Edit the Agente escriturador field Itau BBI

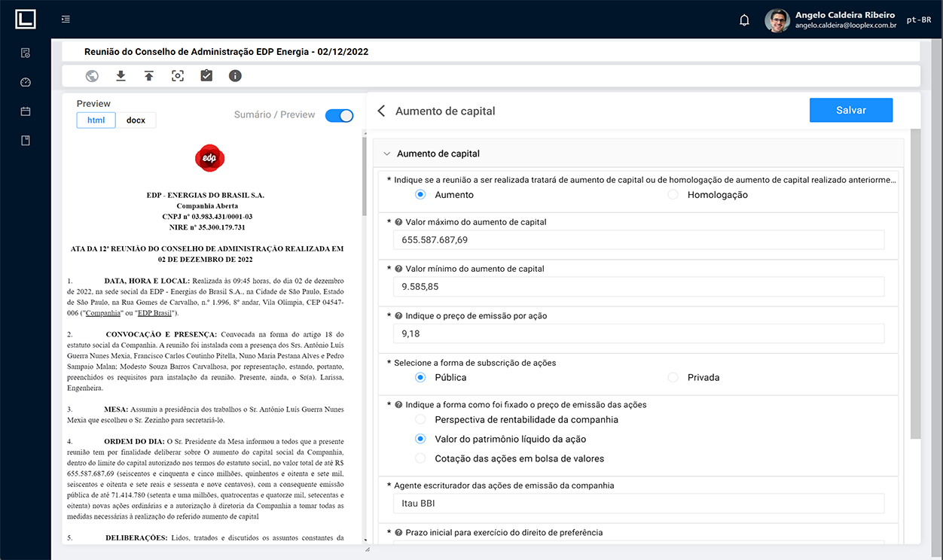tap(638, 503)
